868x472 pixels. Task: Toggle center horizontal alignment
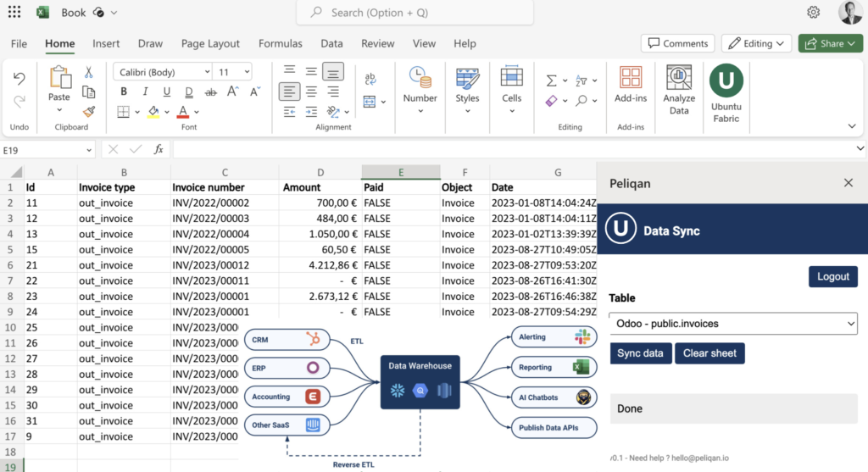pos(312,92)
